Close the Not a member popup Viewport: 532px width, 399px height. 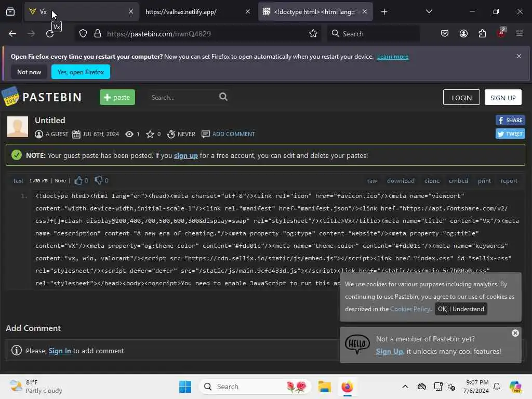click(515, 333)
